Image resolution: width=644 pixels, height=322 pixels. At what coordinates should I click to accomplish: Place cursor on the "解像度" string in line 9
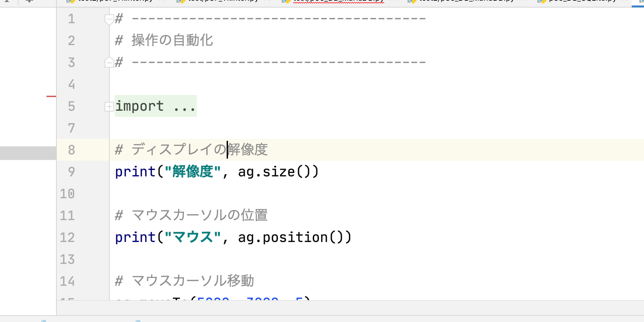coord(193,172)
